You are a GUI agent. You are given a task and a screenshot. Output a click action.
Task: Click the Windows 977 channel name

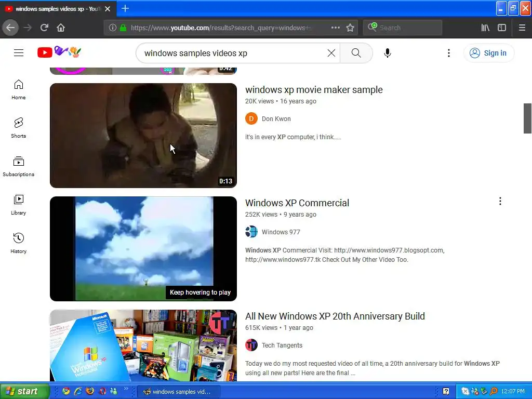pos(281,232)
